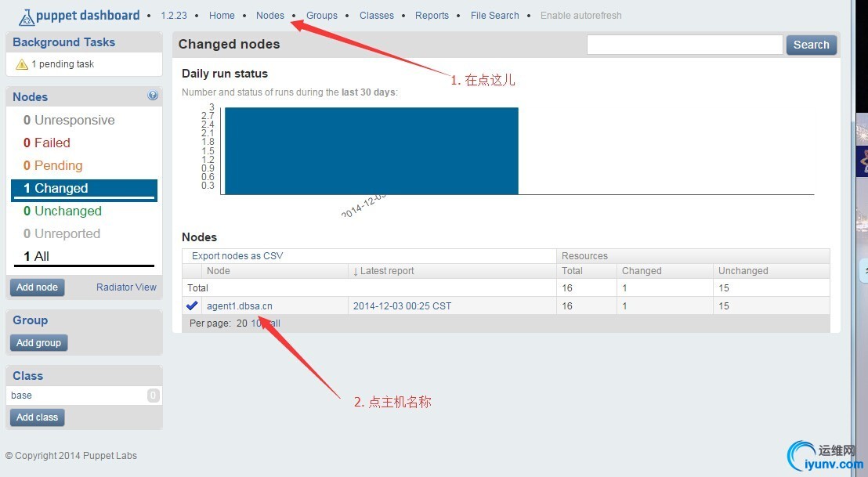Image resolution: width=868 pixels, height=477 pixels.
Task: Open the Reports navigation item
Action: pos(432,16)
